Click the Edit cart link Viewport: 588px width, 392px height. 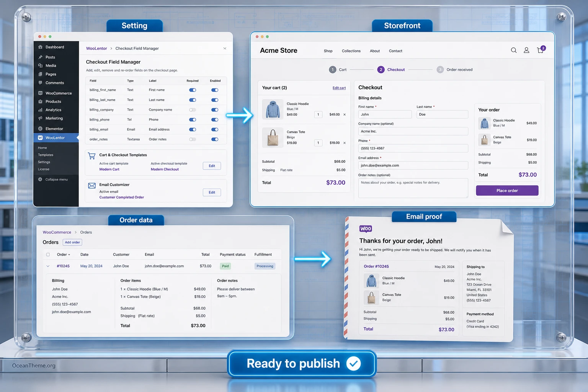[339, 88]
